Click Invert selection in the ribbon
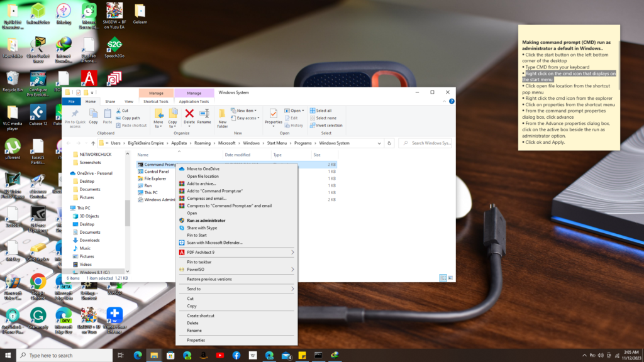 coord(326,125)
